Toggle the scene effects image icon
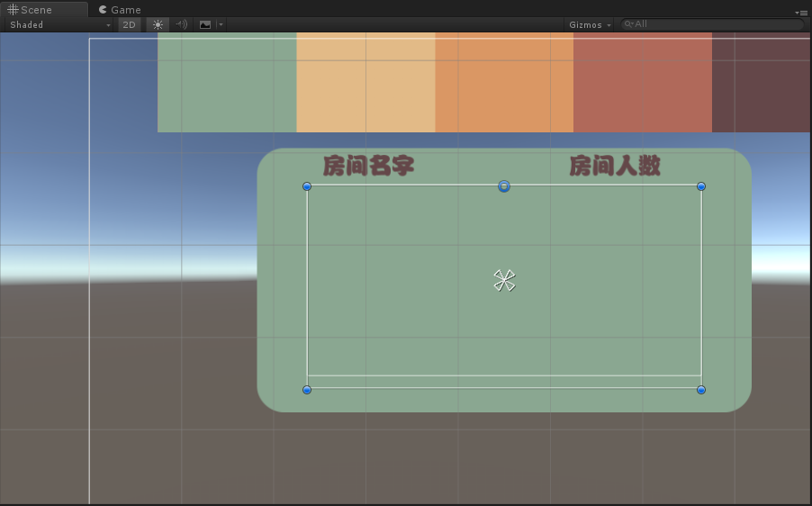Image resolution: width=812 pixels, height=506 pixels. coord(205,24)
